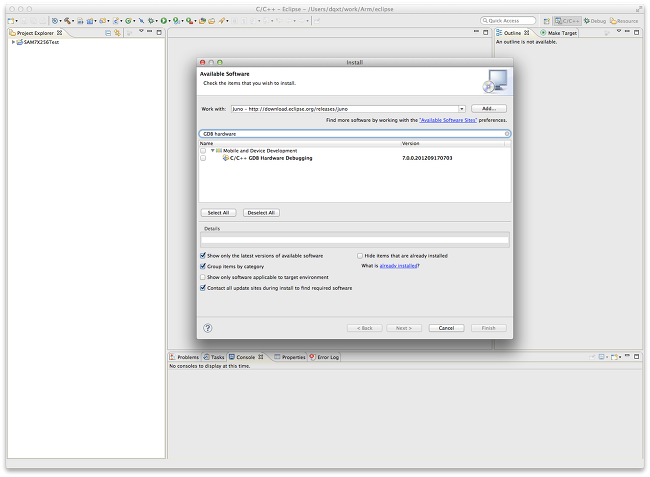Click the Open Console icon

(x=614, y=357)
